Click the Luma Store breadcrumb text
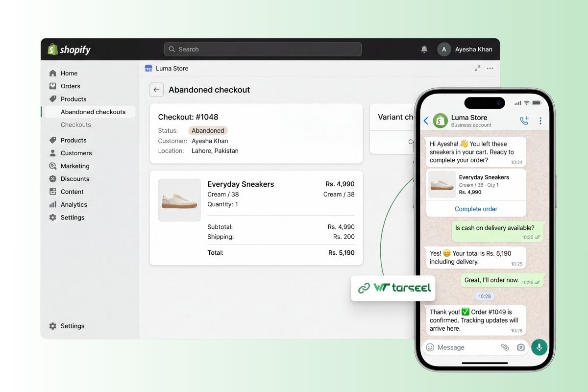The image size is (588, 392). (172, 68)
